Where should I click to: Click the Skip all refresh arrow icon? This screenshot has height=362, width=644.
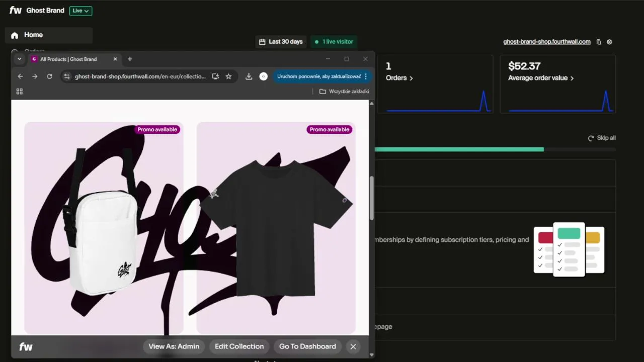(x=591, y=138)
